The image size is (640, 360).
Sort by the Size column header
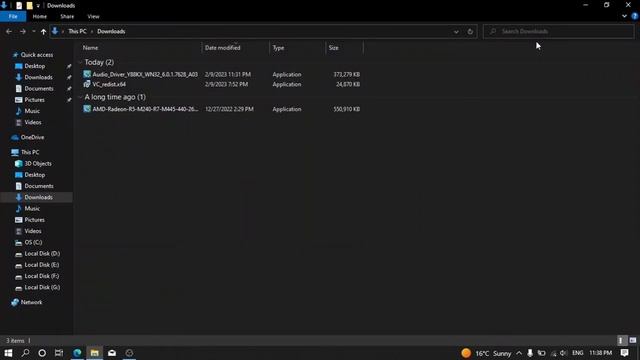coord(333,48)
